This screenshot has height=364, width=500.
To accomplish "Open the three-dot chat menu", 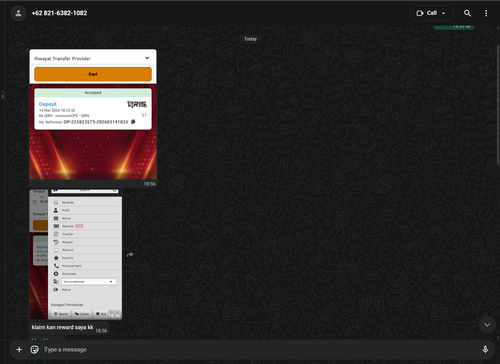I will 486,13.
